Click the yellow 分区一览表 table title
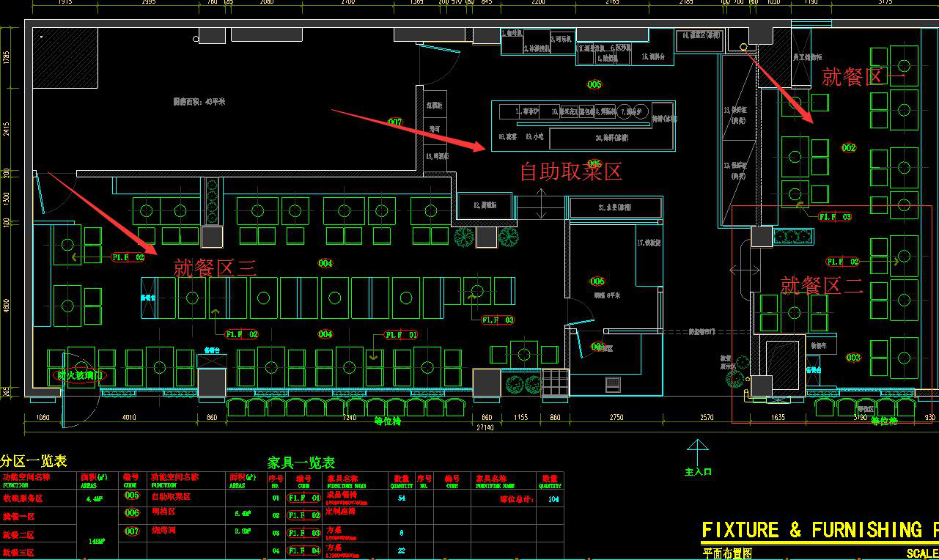 coord(34,461)
